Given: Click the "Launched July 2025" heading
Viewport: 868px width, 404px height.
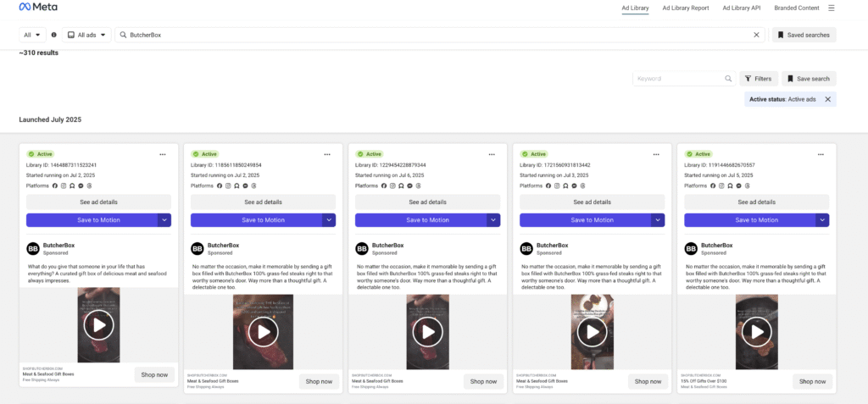Looking at the screenshot, I should click(50, 119).
